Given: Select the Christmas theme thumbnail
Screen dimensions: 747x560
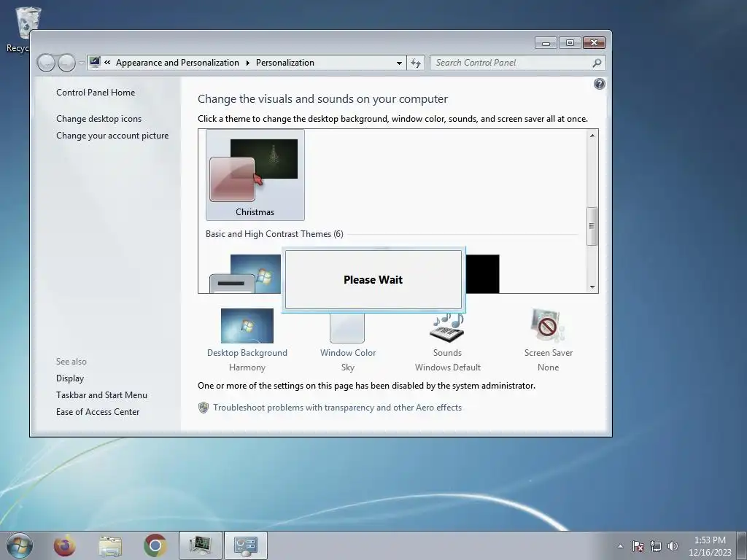Looking at the screenshot, I should [255, 175].
